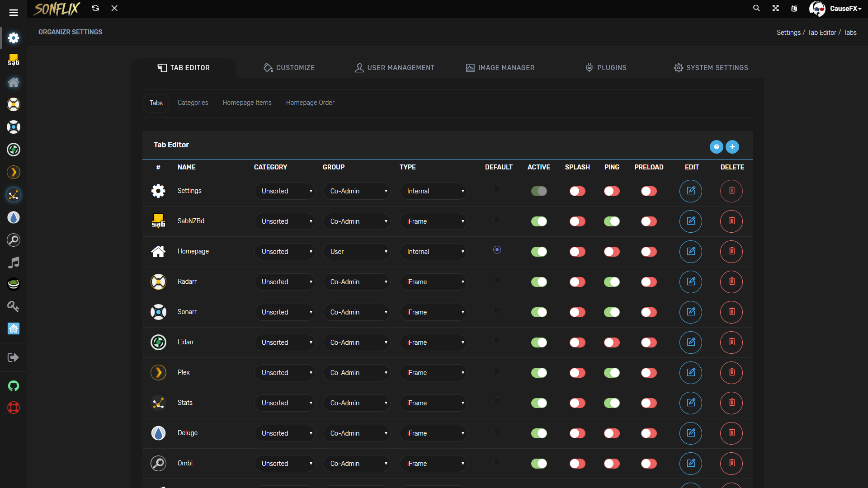The width and height of the screenshot is (868, 488).
Task: Click the edit icon for the Plex tab
Action: 691,373
